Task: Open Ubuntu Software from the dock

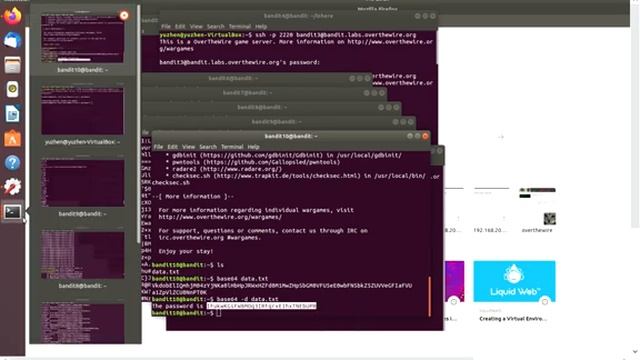Action: tap(12, 138)
